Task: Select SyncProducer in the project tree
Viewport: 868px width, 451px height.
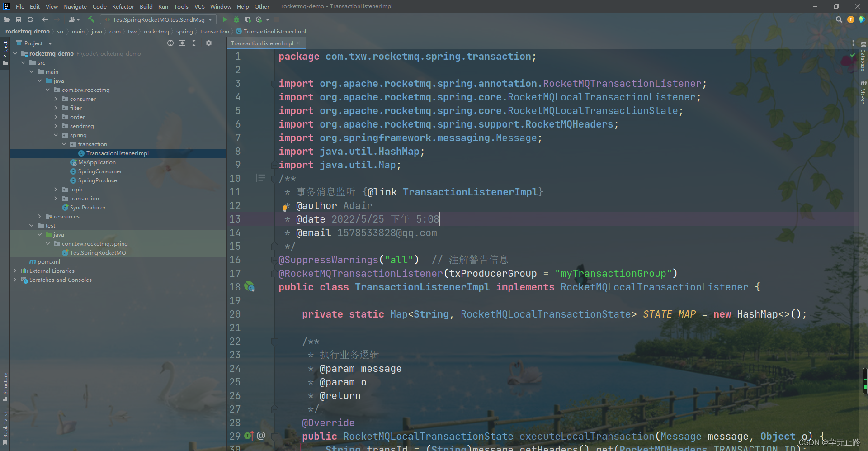Action: click(x=88, y=207)
